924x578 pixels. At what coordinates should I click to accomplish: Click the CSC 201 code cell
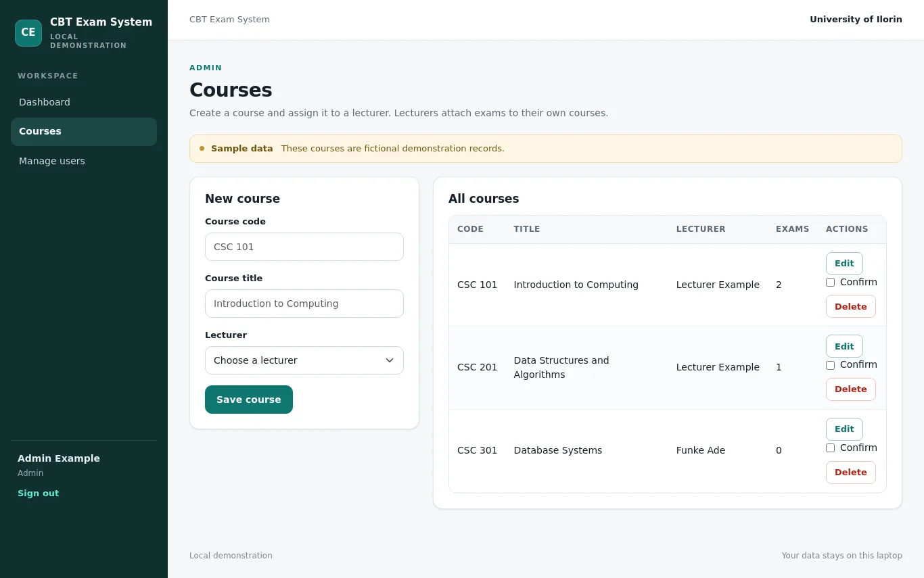(478, 367)
